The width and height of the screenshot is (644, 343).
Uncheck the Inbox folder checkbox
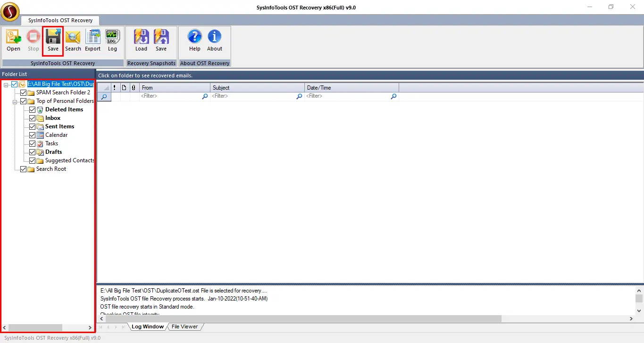coord(33,118)
